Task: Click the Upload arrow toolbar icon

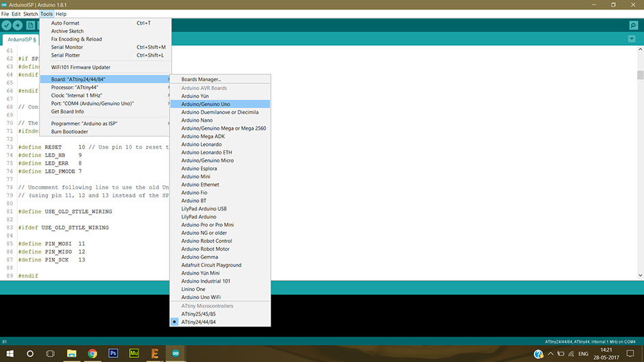Action: pyautogui.click(x=18, y=25)
